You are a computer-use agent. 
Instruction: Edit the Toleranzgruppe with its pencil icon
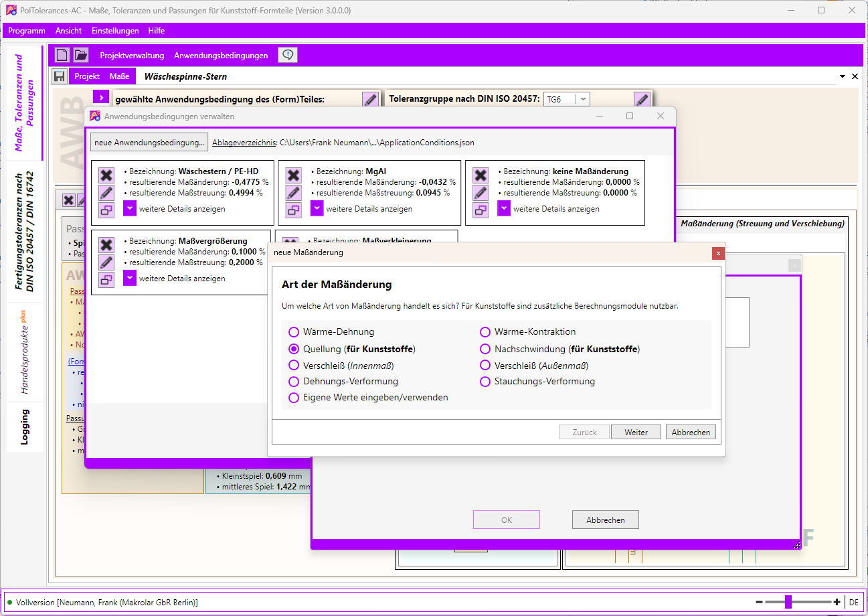(642, 99)
